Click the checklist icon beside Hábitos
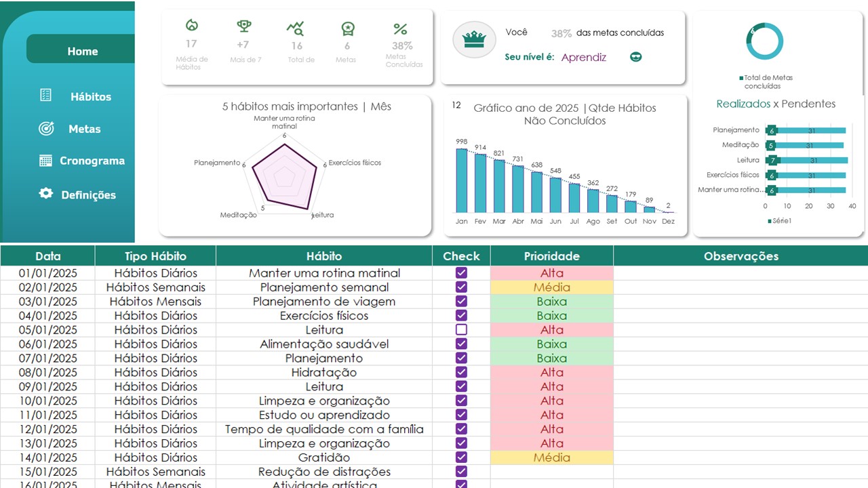The width and height of the screenshot is (868, 488). tap(45, 96)
